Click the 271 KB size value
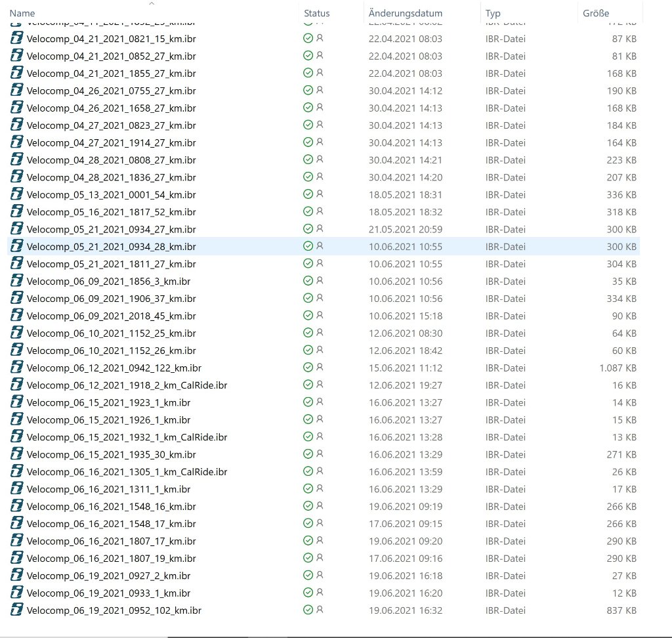The height and width of the screenshot is (638, 672). (x=621, y=454)
